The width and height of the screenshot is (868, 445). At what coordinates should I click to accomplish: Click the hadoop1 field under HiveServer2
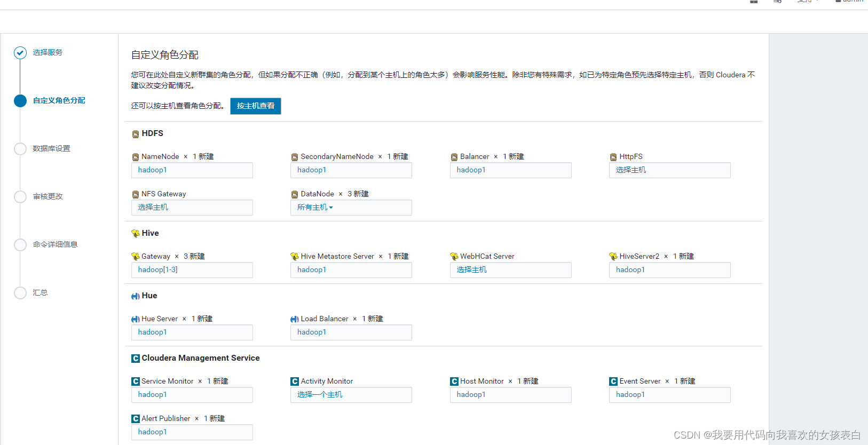point(670,270)
